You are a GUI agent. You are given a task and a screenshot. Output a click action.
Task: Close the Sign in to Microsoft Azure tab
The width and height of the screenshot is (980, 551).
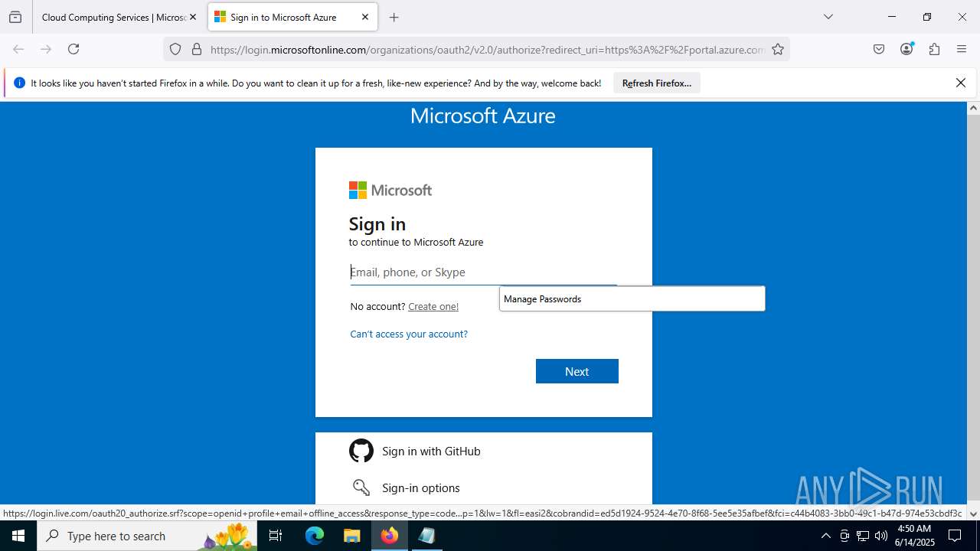(365, 17)
